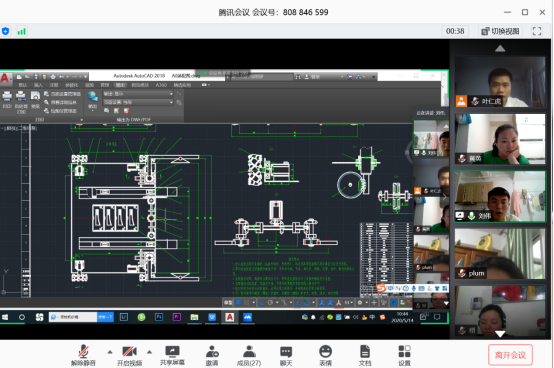
Task: Toggle polar tracking in AutoCAD status bar
Action: coord(271,303)
